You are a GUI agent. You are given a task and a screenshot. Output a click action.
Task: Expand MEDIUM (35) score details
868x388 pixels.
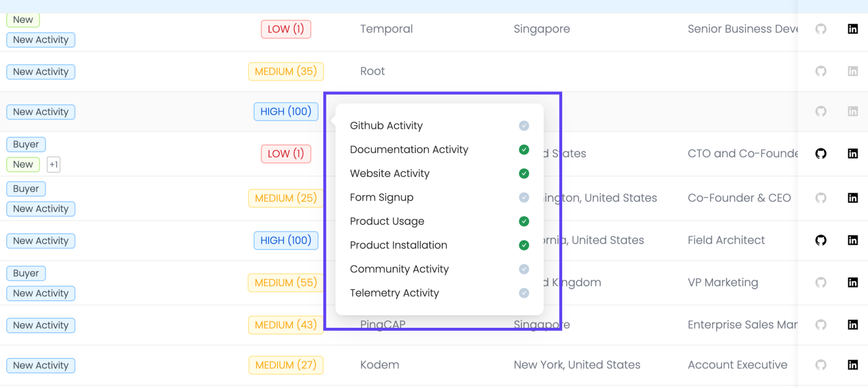(286, 71)
